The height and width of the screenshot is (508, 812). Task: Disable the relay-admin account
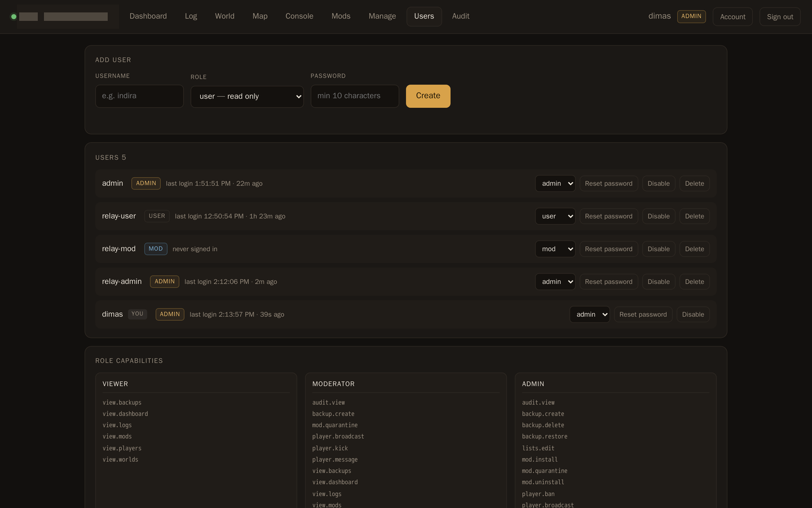(x=659, y=282)
